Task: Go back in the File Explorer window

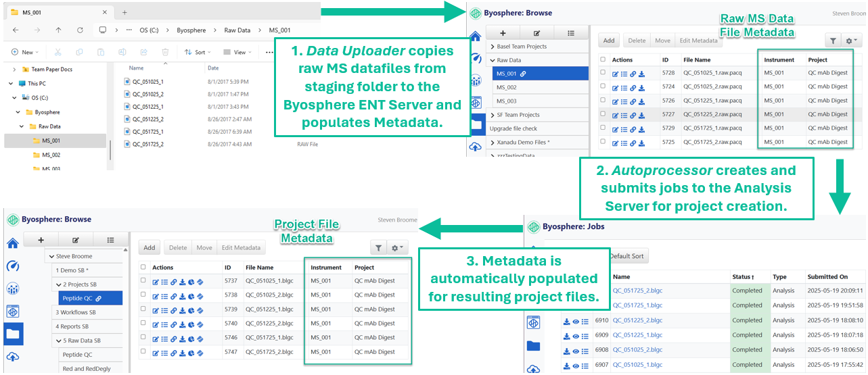Action: pyautogui.click(x=16, y=30)
